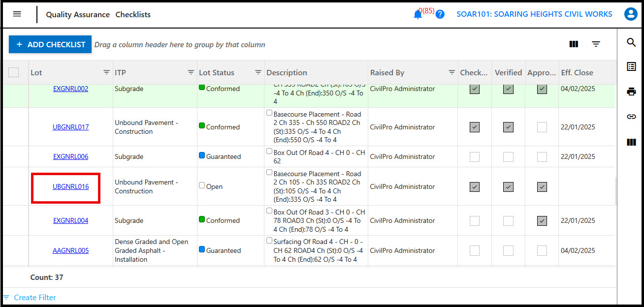Open the Lot column filter dropdown

coord(106,72)
